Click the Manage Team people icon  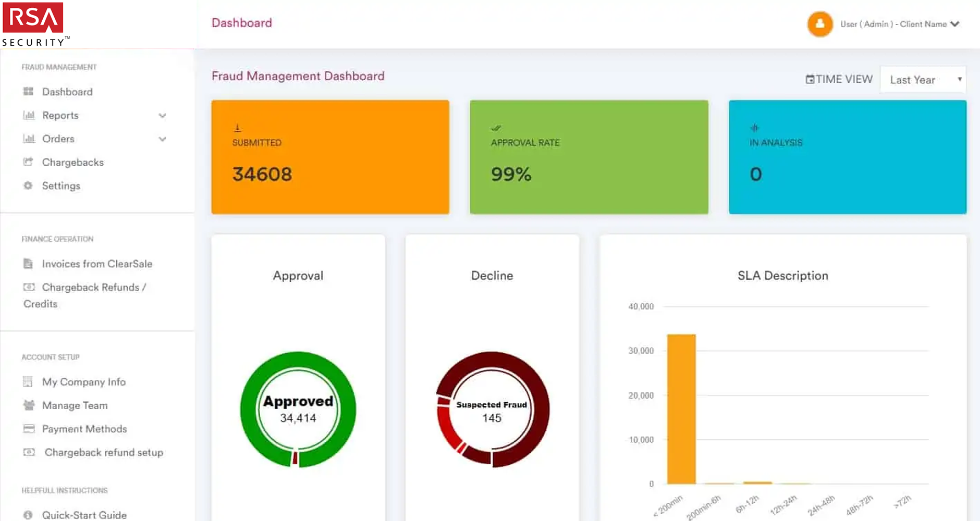(x=29, y=405)
